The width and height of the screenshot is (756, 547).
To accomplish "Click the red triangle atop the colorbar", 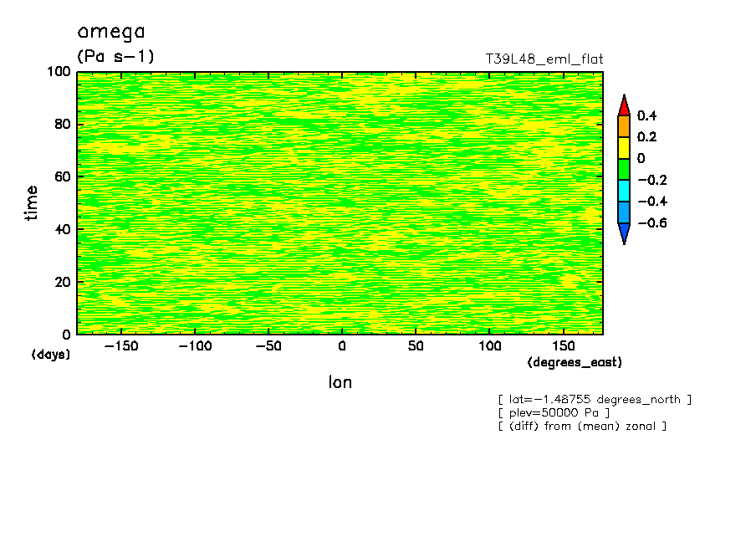I will coord(623,106).
